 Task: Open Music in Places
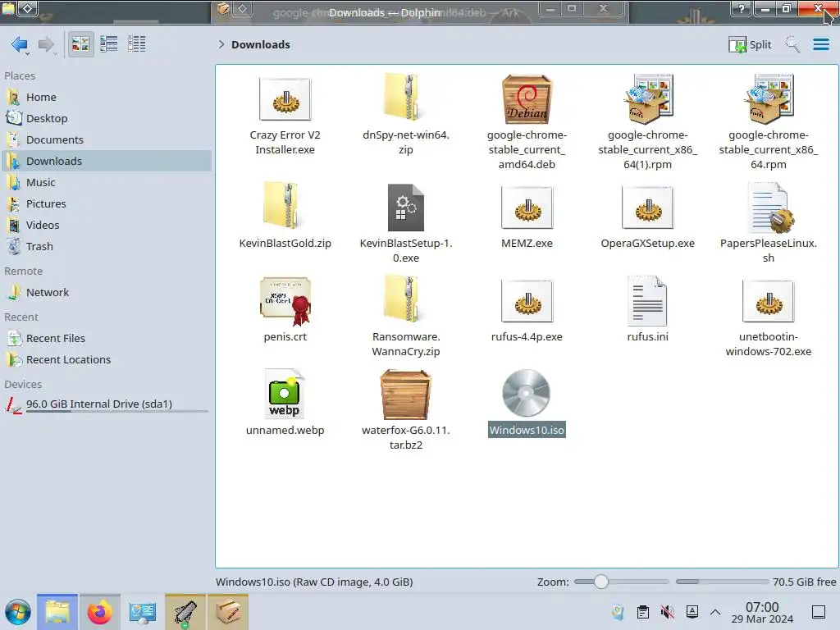107,183
